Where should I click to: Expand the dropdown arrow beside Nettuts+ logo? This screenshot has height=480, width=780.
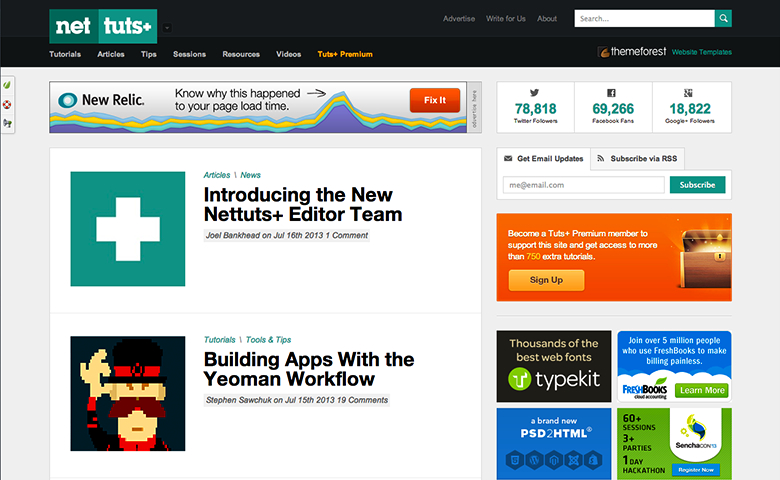point(167,29)
